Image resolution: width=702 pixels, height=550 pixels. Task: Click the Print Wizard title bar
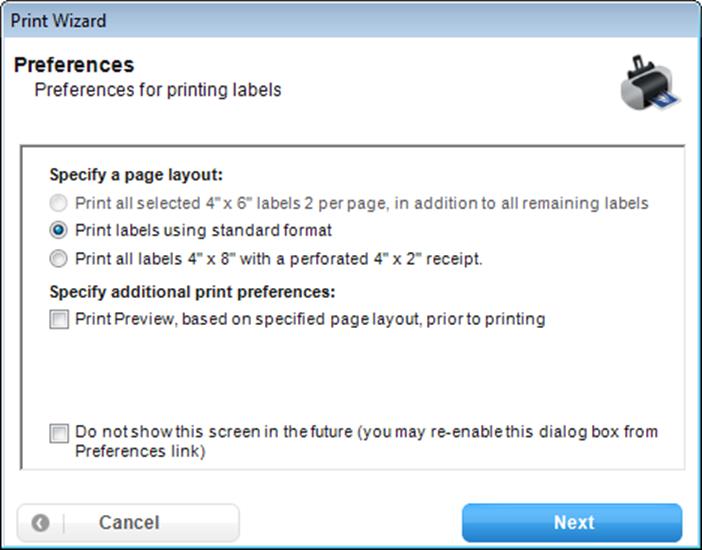point(351,21)
